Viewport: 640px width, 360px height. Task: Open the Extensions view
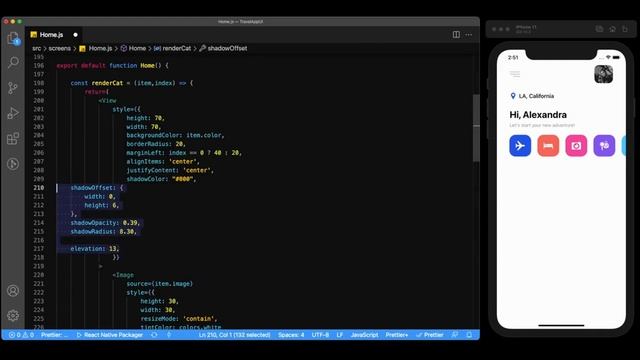pyautogui.click(x=13, y=138)
